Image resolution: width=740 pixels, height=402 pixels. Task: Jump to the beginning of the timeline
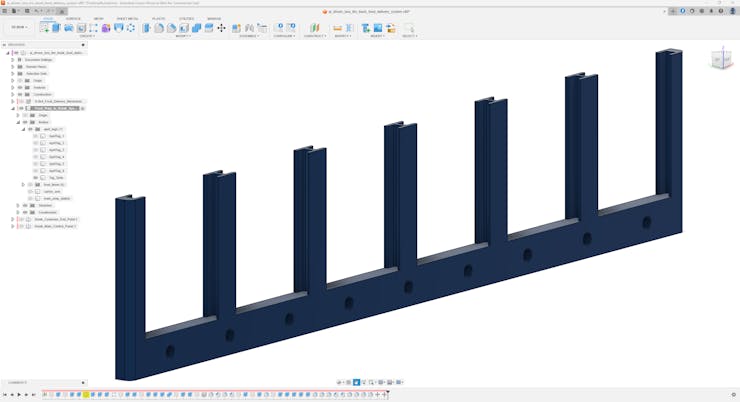click(4, 395)
